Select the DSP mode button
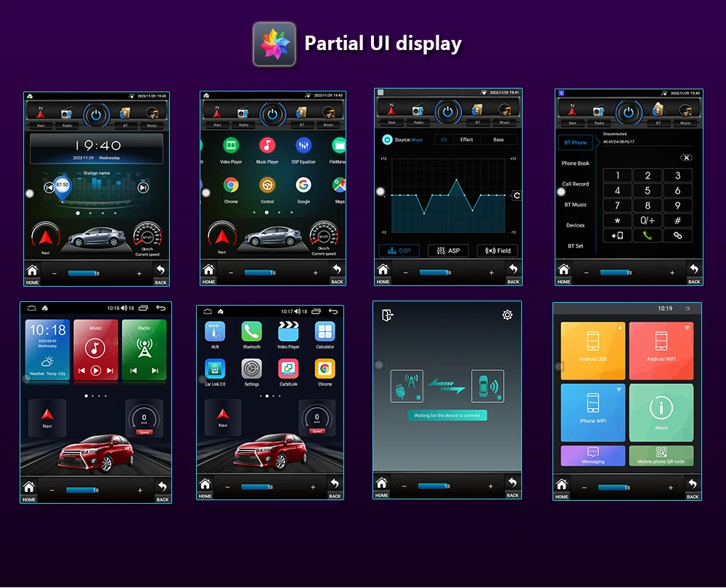726x588 pixels. tap(399, 250)
